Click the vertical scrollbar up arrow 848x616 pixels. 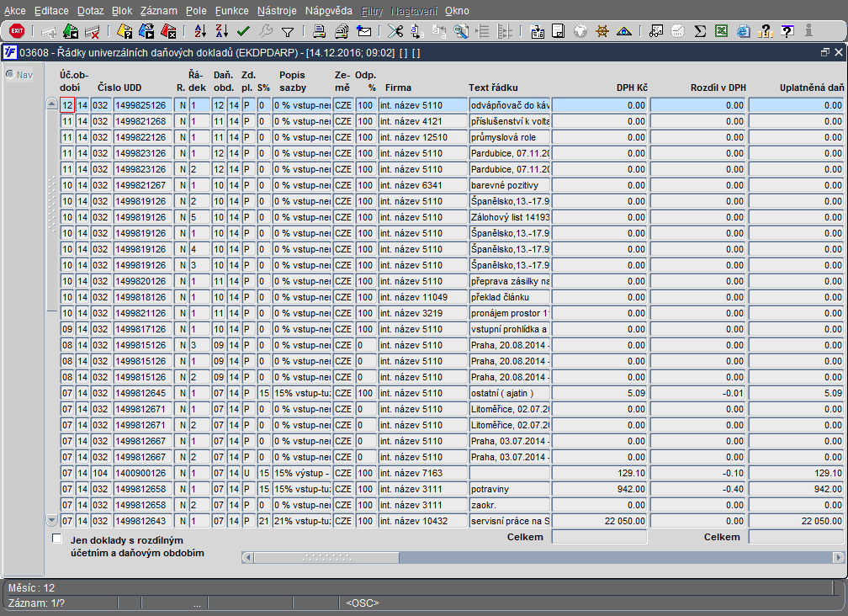click(x=52, y=104)
